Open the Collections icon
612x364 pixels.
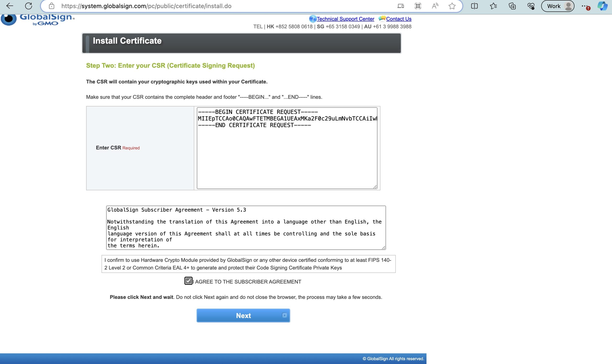coord(512,6)
